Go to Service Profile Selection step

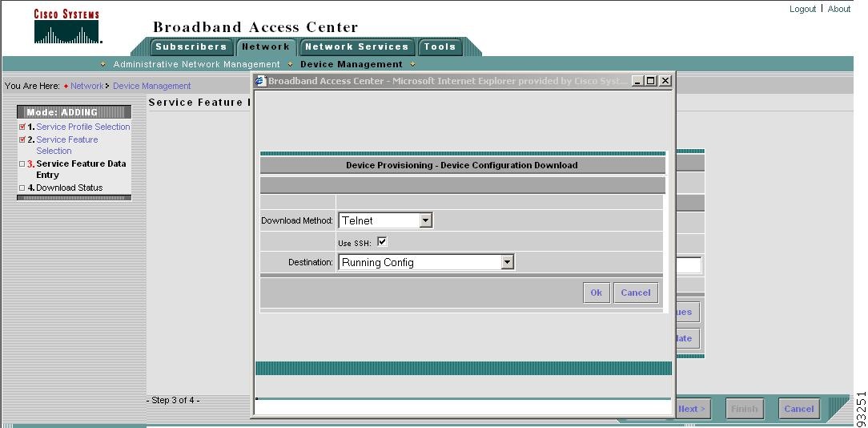[83, 127]
